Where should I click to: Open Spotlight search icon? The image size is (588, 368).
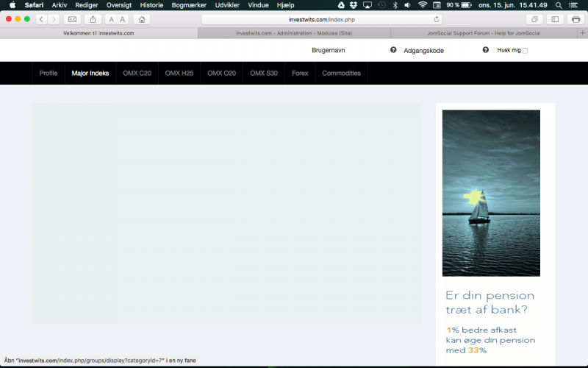click(559, 5)
